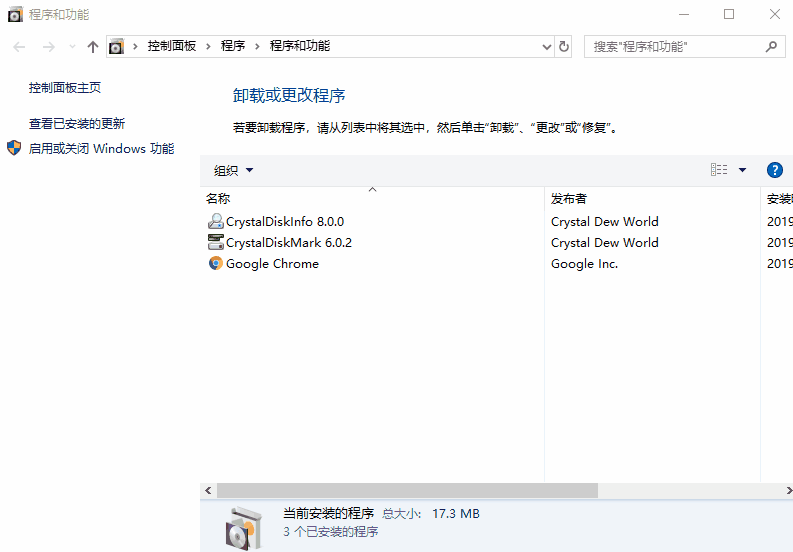Image resolution: width=793 pixels, height=552 pixels.
Task: Click the address bar control panel icon
Action: click(117, 47)
